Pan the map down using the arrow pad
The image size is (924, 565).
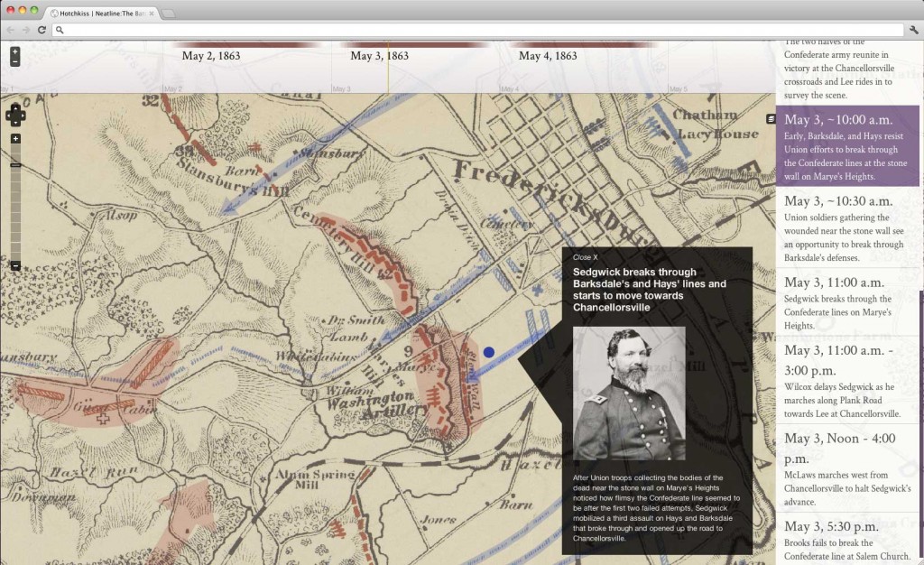pyautogui.click(x=15, y=123)
